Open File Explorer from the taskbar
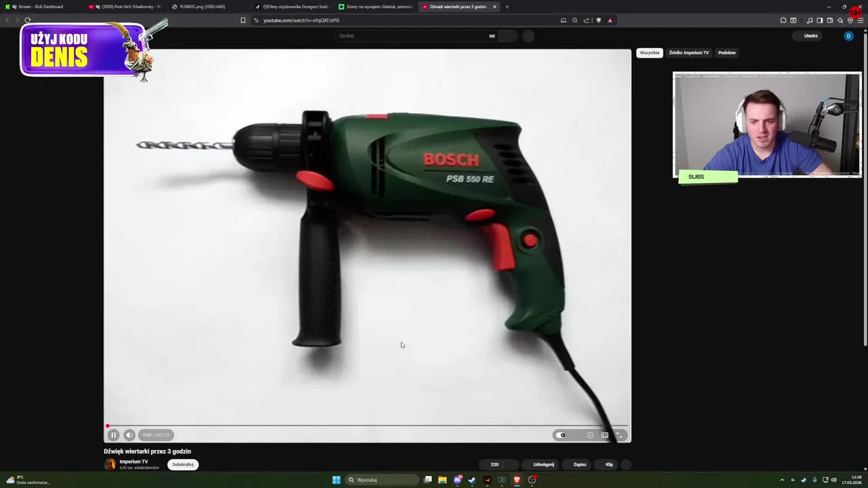 442,480
